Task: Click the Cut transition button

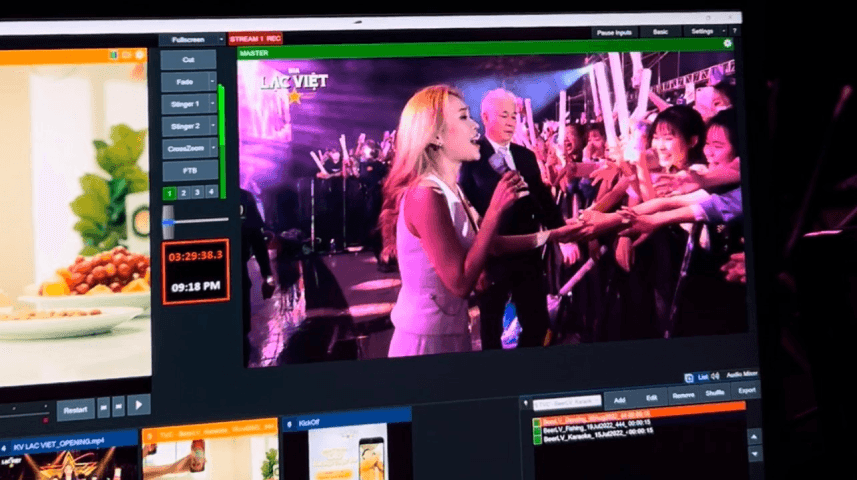Action: coord(188,60)
